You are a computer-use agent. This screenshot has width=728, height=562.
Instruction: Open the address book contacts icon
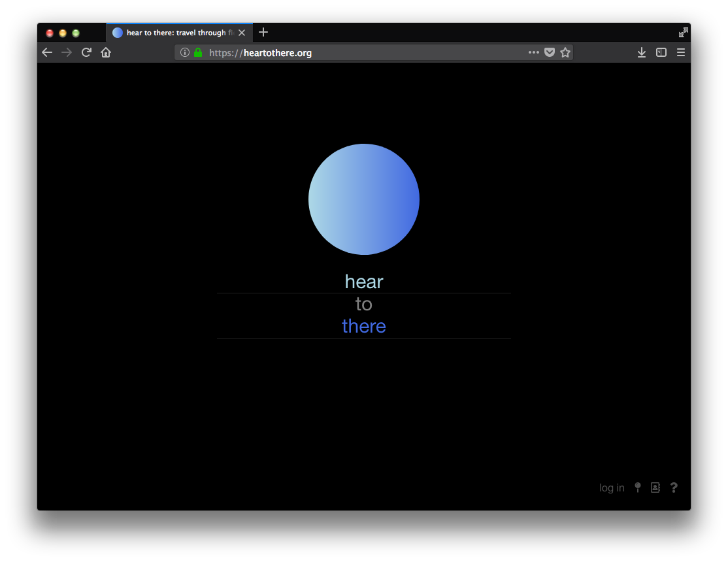[655, 488]
